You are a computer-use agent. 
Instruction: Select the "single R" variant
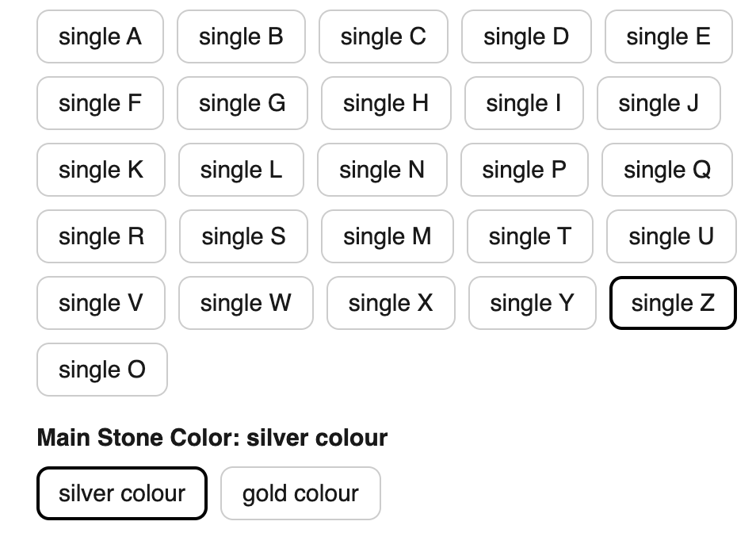click(101, 236)
